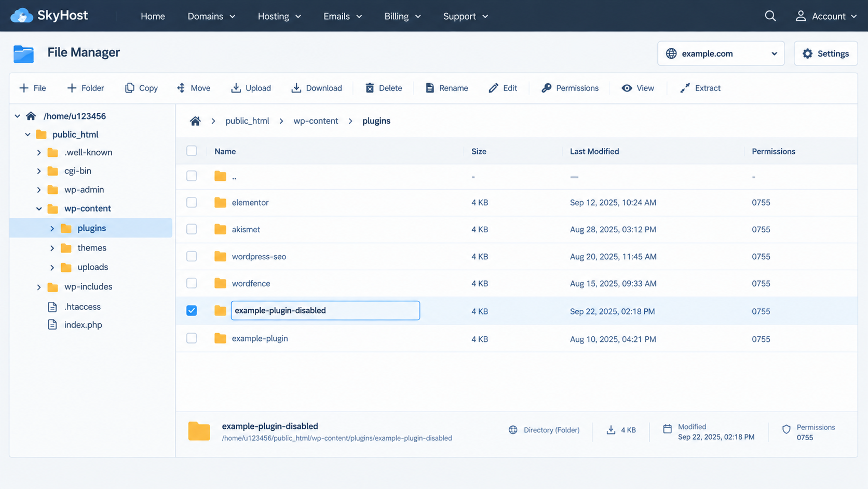Click the File Manager header folder icon
The width and height of the screenshot is (868, 489).
(x=23, y=54)
